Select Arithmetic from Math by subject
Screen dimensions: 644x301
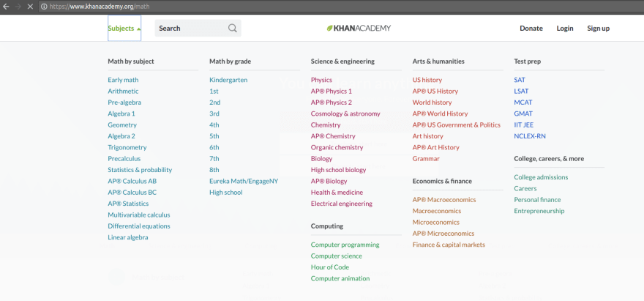coord(123,92)
